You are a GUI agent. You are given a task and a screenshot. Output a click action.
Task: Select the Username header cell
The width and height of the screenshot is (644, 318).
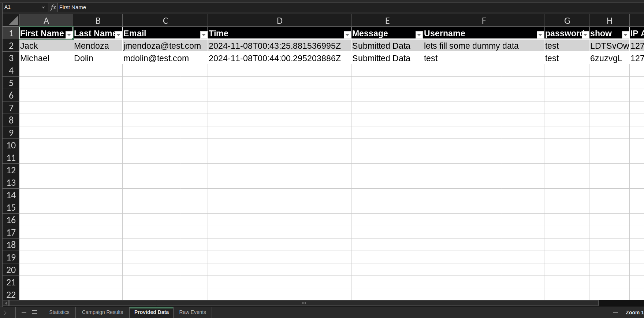[484, 33]
